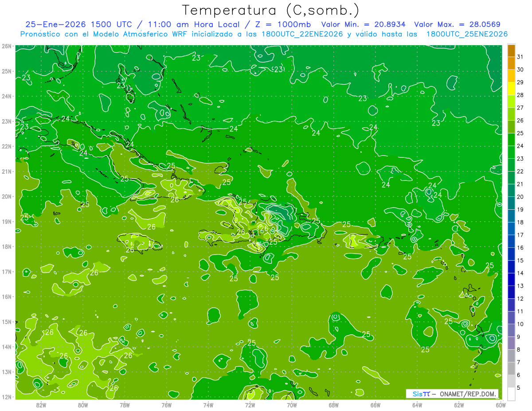Click the 82W longitude axis label

click(x=41, y=405)
